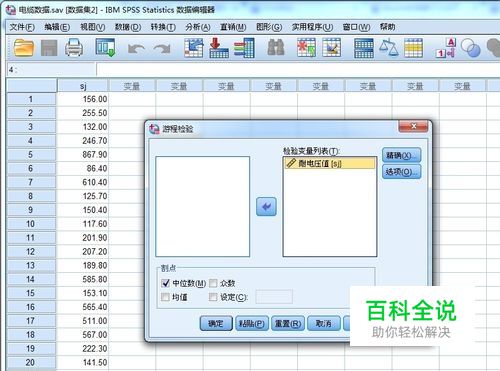Viewport: 500px width, 371px height.
Task: Check the 众数 cut point checkbox
Action: [213, 283]
